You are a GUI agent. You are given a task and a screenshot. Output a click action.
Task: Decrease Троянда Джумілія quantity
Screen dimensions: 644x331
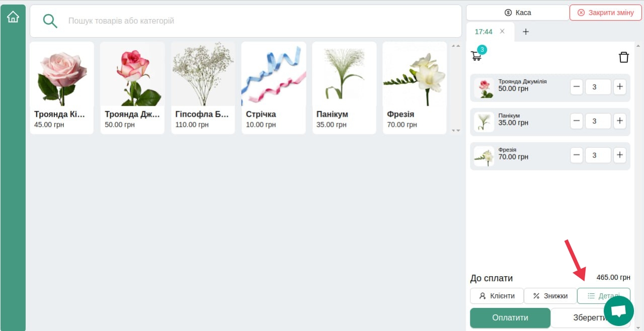pyautogui.click(x=577, y=87)
